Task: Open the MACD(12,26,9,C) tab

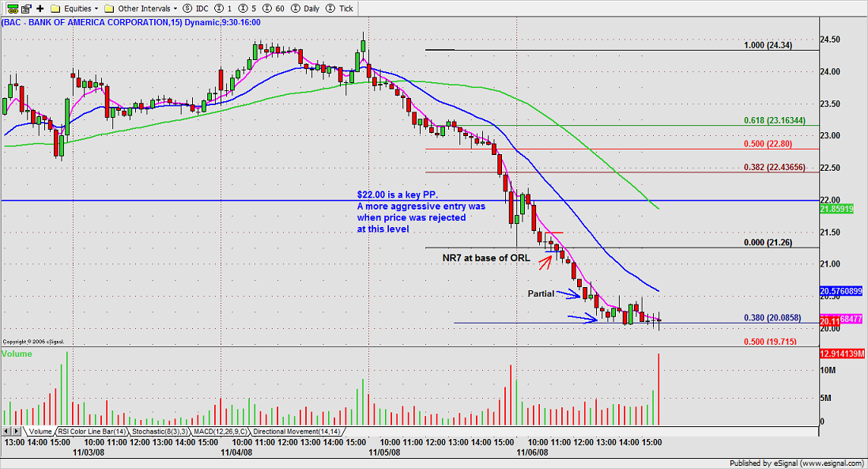Action: [x=221, y=431]
